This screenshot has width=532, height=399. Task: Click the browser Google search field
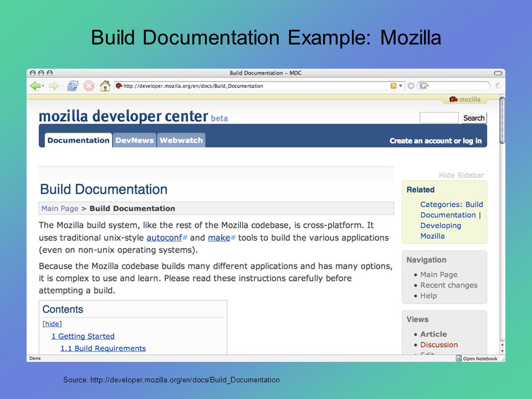[x=458, y=86]
